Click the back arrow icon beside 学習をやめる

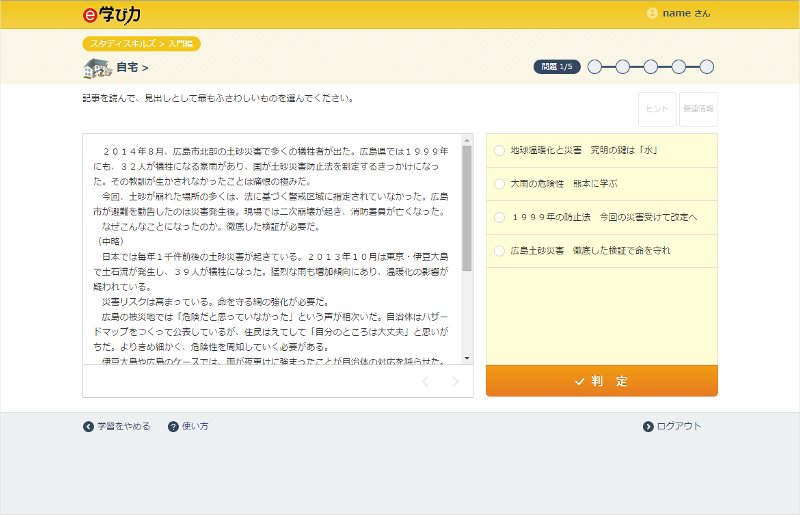(x=88, y=426)
